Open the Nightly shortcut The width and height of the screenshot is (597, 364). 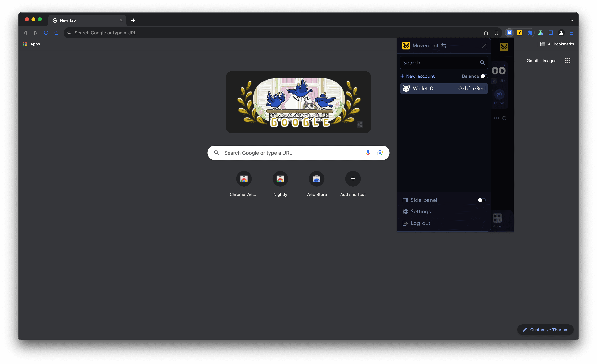click(280, 184)
